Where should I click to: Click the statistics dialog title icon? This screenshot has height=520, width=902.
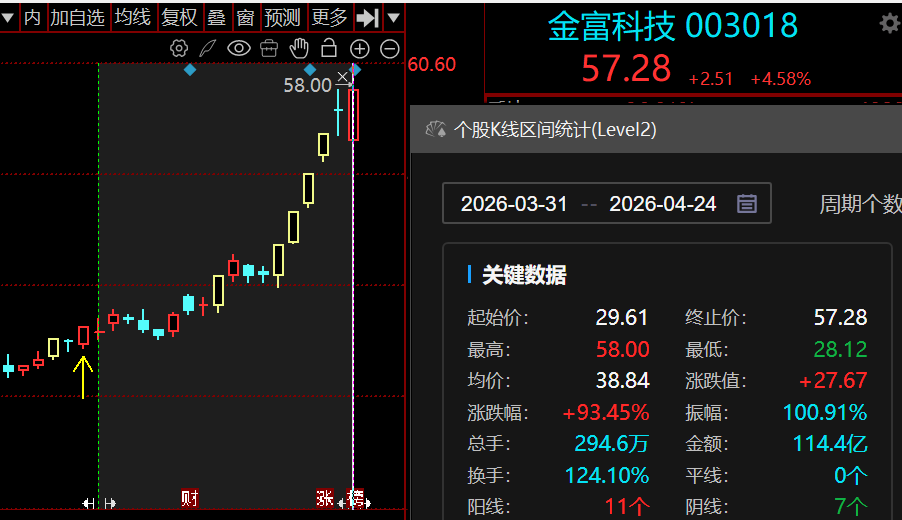click(x=435, y=129)
